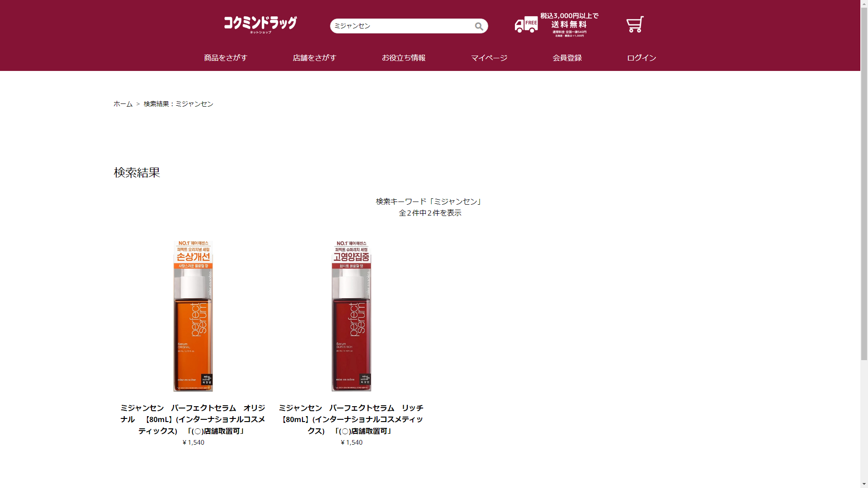
Task: Click the コクミンドラッグ logo
Action: [x=260, y=25]
